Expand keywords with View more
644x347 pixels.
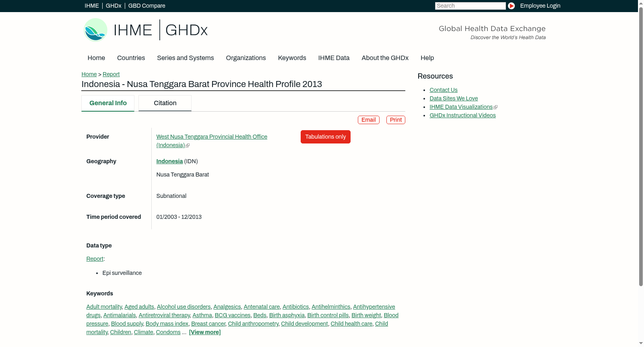pyautogui.click(x=205, y=332)
